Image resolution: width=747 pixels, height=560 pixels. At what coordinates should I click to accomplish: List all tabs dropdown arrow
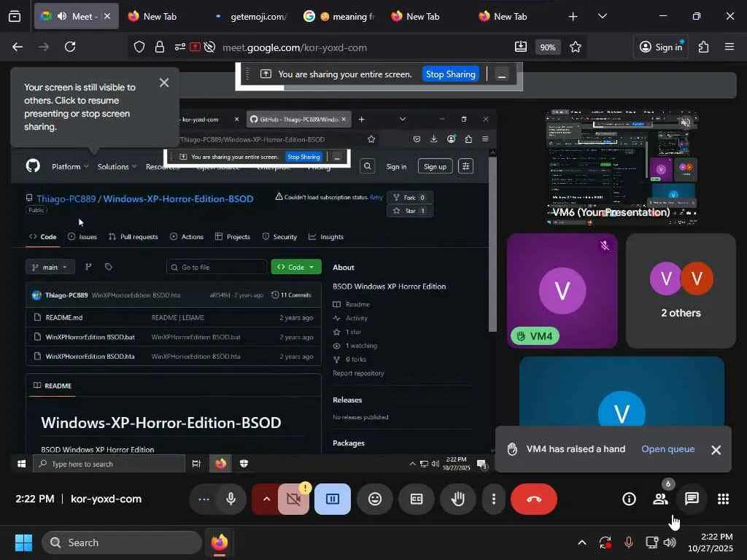pos(602,16)
